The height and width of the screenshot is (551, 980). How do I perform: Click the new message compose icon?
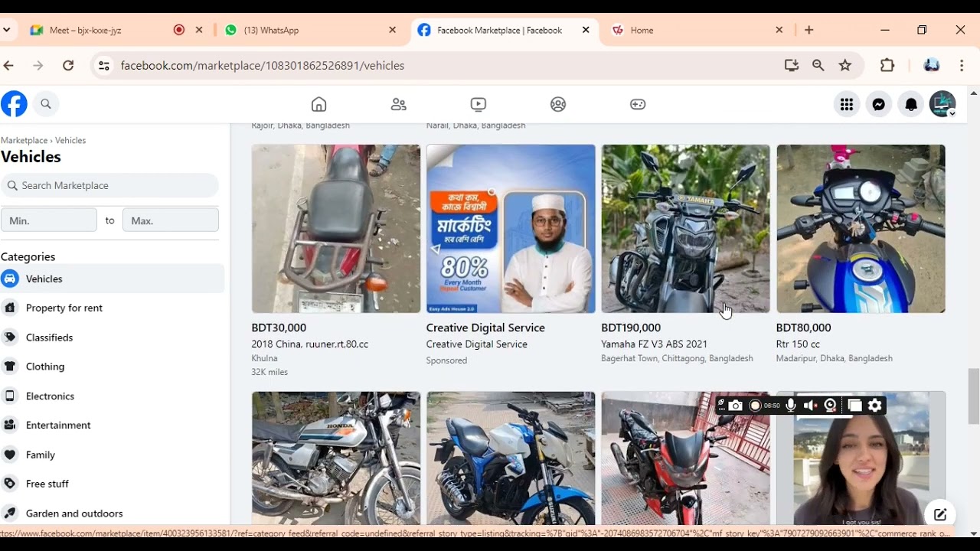[x=940, y=514]
